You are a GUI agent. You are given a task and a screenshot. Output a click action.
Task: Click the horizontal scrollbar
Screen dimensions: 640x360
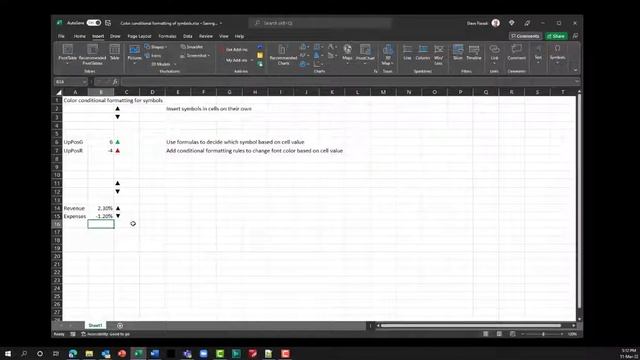[471, 325]
